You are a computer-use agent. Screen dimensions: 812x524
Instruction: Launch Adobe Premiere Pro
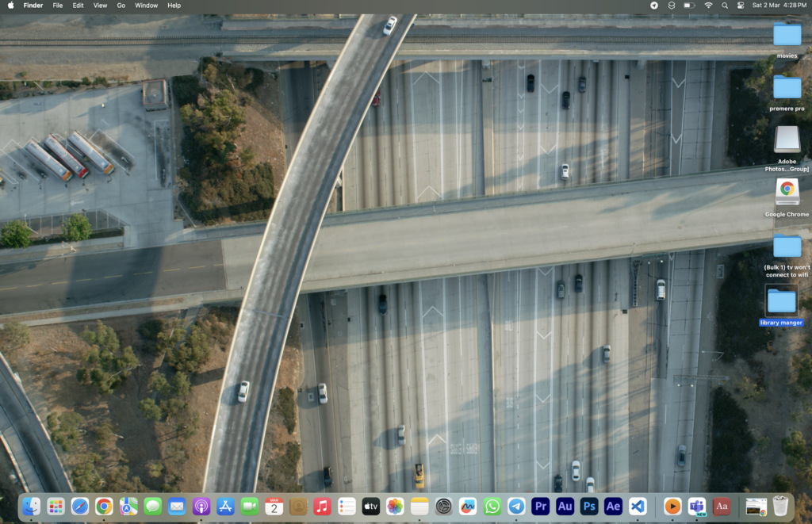(539, 506)
